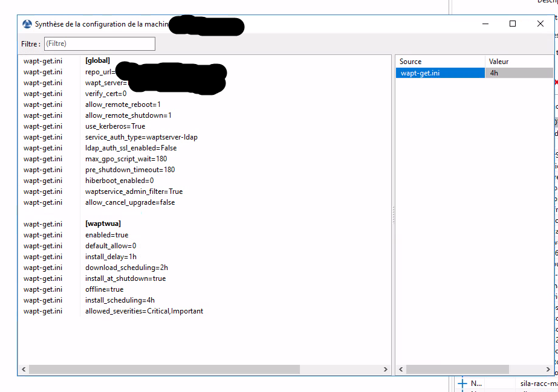Select the use_kerberos=True setting row
The width and height of the screenshot is (558, 392).
point(115,126)
